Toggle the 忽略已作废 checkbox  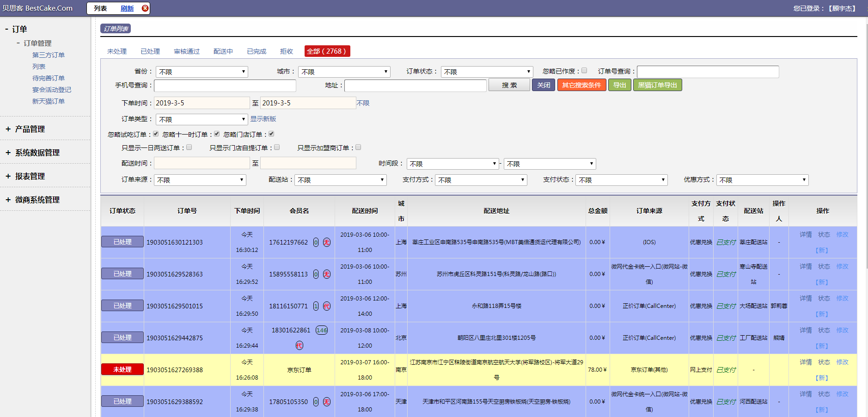(x=584, y=71)
